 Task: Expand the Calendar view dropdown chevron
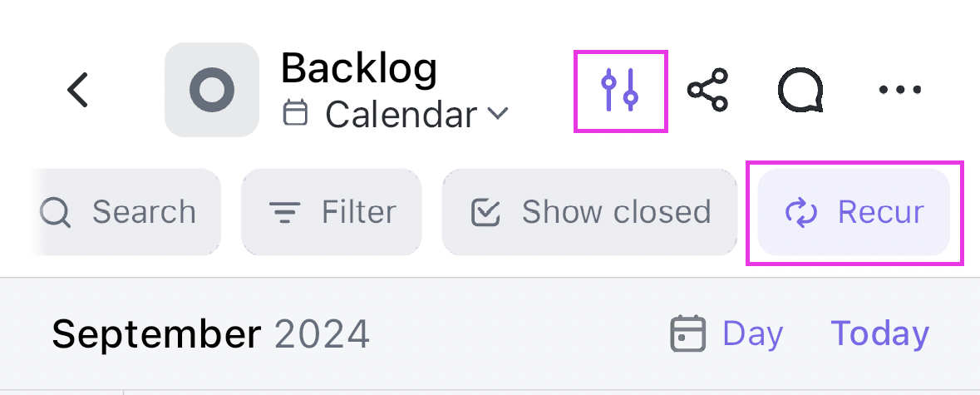click(x=498, y=114)
